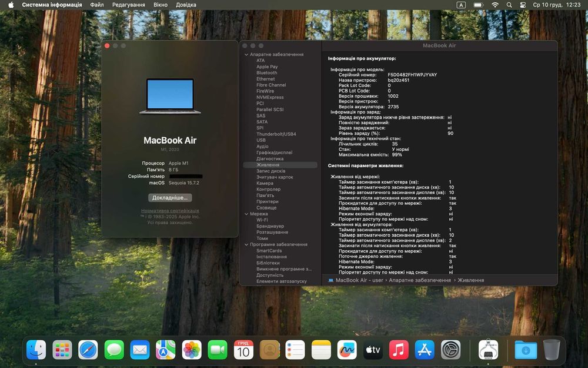Click the Максимальна ємність 99% value
Screen dimensions: 588x368
(397, 155)
